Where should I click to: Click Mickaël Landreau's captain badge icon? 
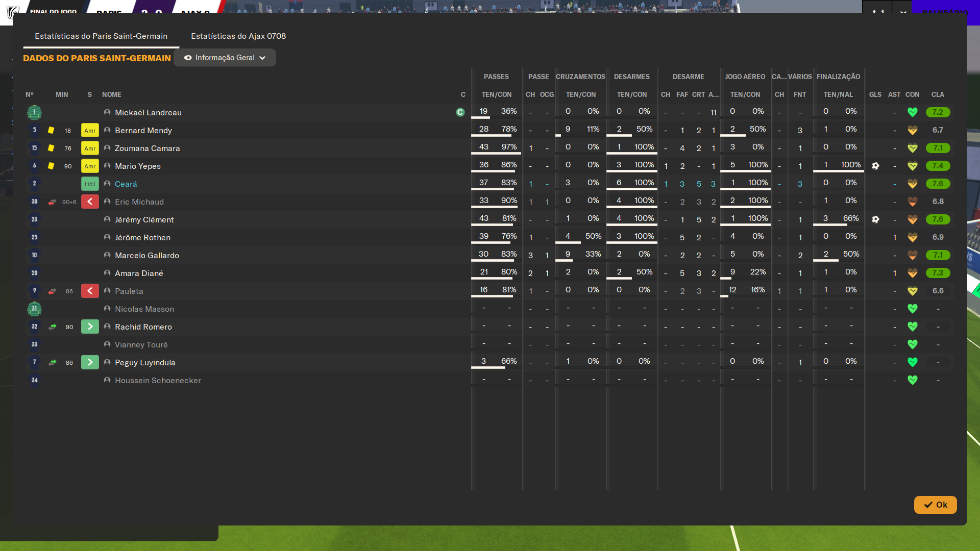pos(460,112)
